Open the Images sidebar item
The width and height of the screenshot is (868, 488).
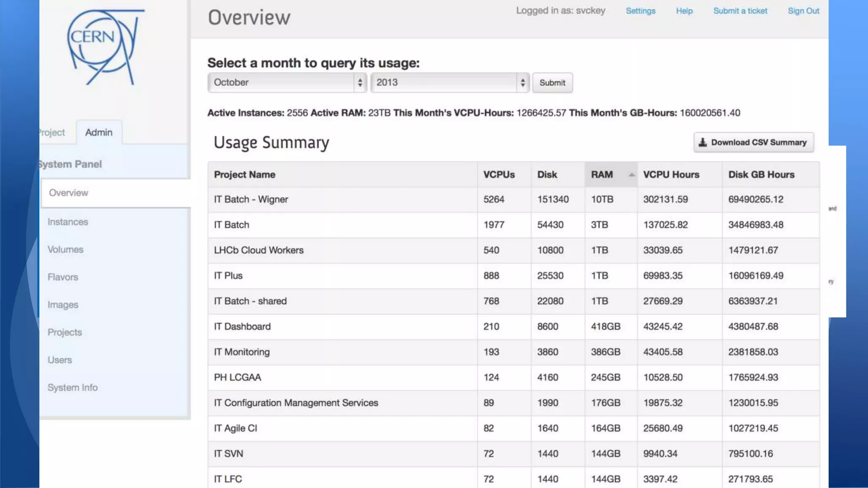point(63,305)
